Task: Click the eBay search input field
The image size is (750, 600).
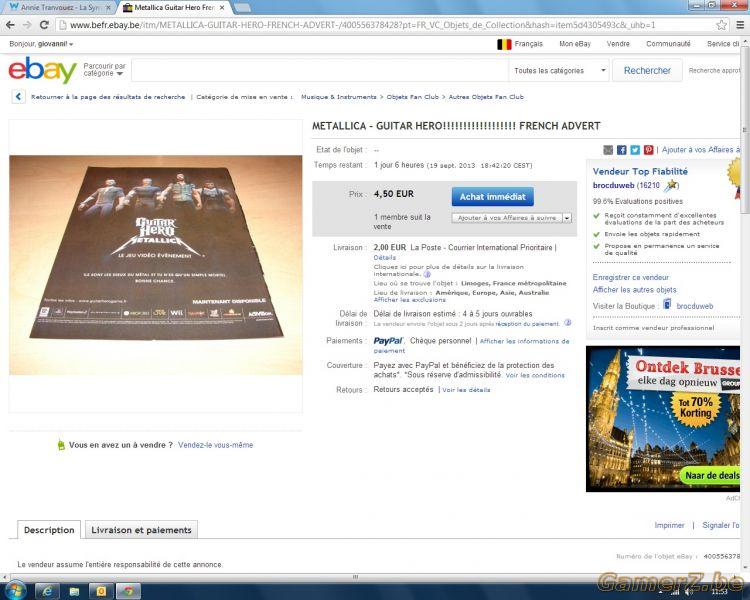Action: (x=320, y=70)
